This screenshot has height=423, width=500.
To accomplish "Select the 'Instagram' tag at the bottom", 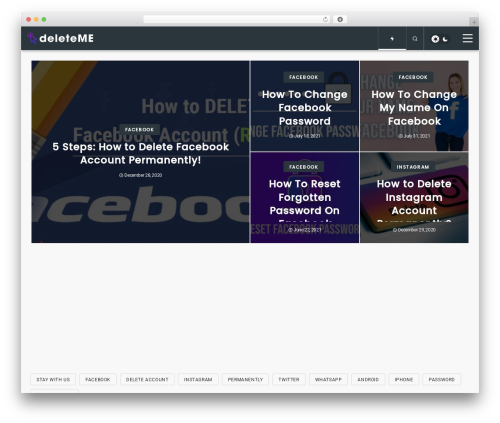I will [198, 379].
